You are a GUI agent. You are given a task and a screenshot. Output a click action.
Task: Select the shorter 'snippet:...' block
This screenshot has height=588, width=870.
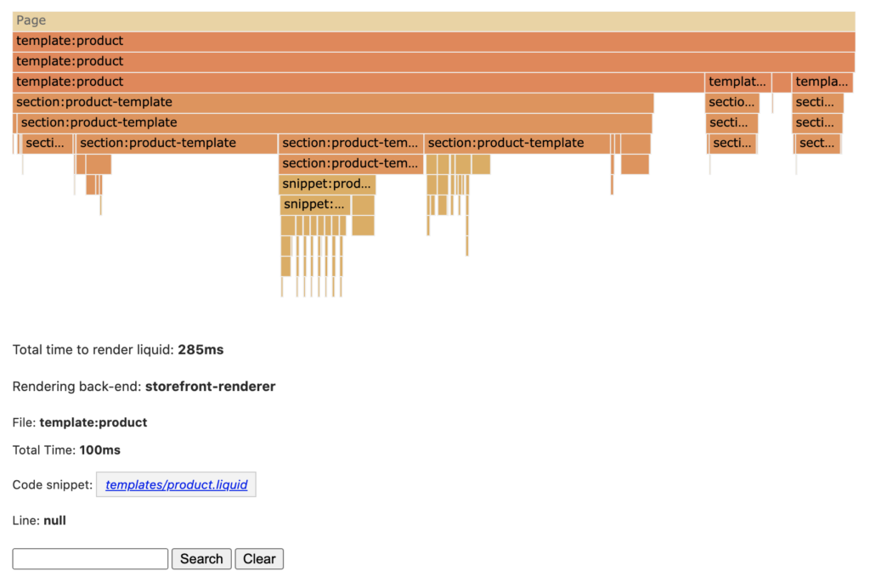tap(315, 204)
